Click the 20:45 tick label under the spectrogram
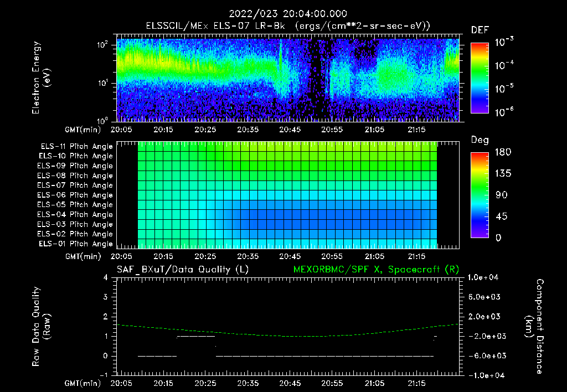567x392 pixels. (x=290, y=130)
